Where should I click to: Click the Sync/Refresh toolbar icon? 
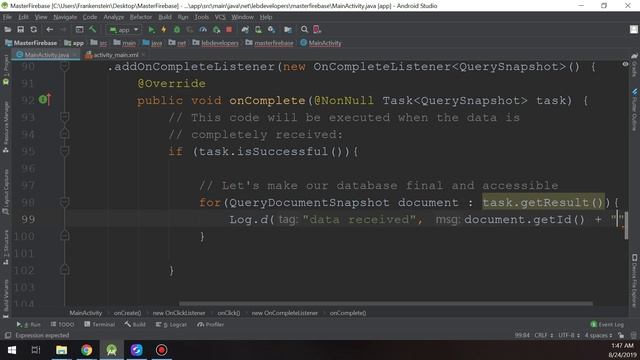pos(33,29)
